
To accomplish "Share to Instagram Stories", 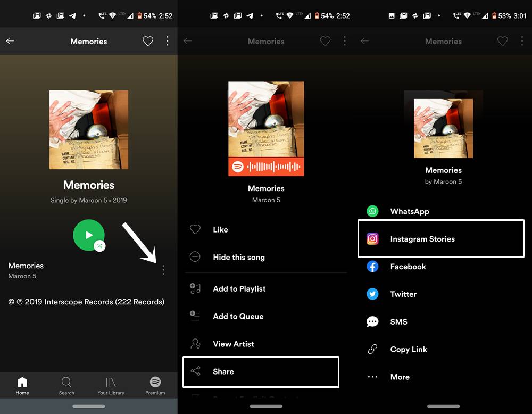I will tap(441, 238).
